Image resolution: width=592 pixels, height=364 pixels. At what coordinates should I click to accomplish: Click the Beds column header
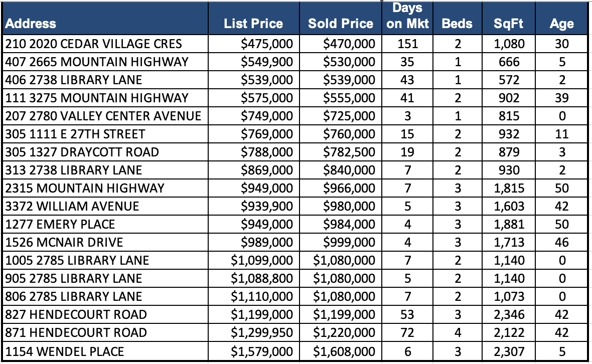click(x=457, y=24)
